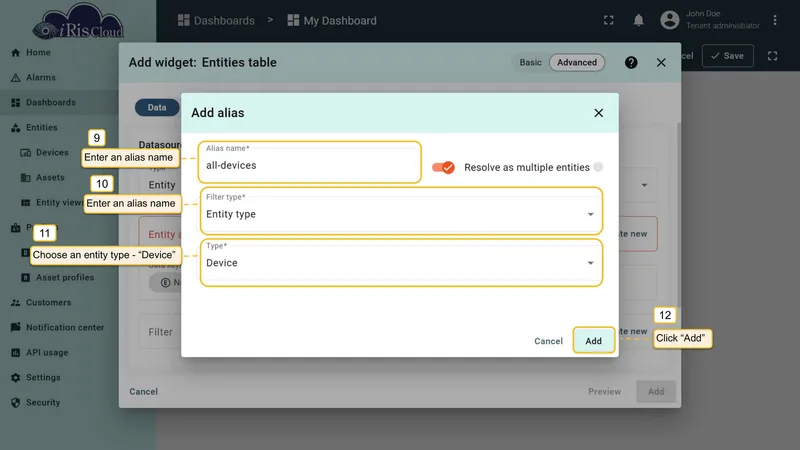Click the fullscreen icon next to Save
The height and width of the screenshot is (450, 800).
(772, 56)
